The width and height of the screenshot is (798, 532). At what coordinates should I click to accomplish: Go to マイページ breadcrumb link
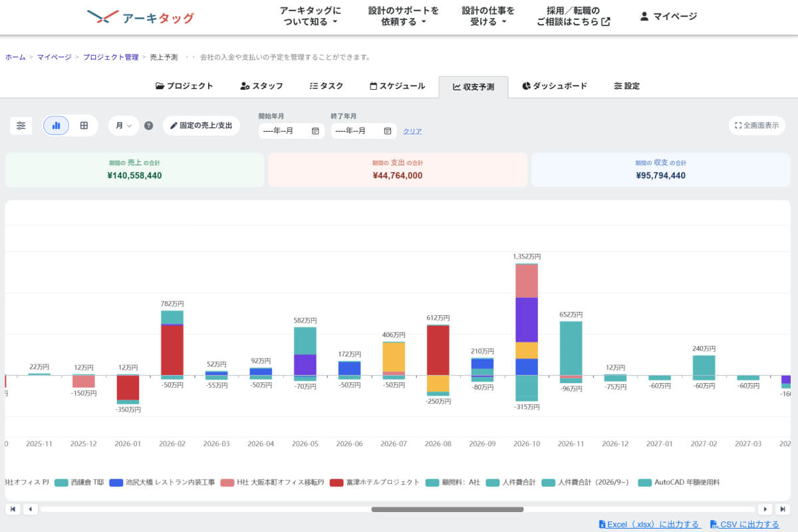54,57
